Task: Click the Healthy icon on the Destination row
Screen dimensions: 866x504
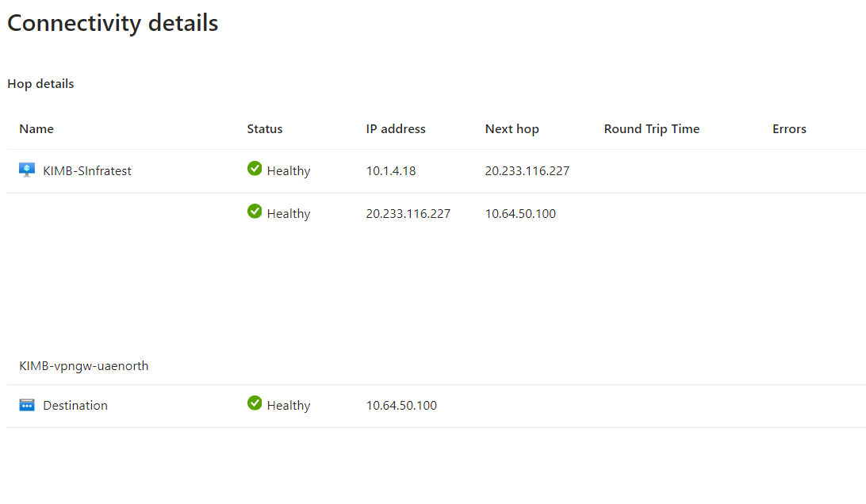Action: [255, 403]
